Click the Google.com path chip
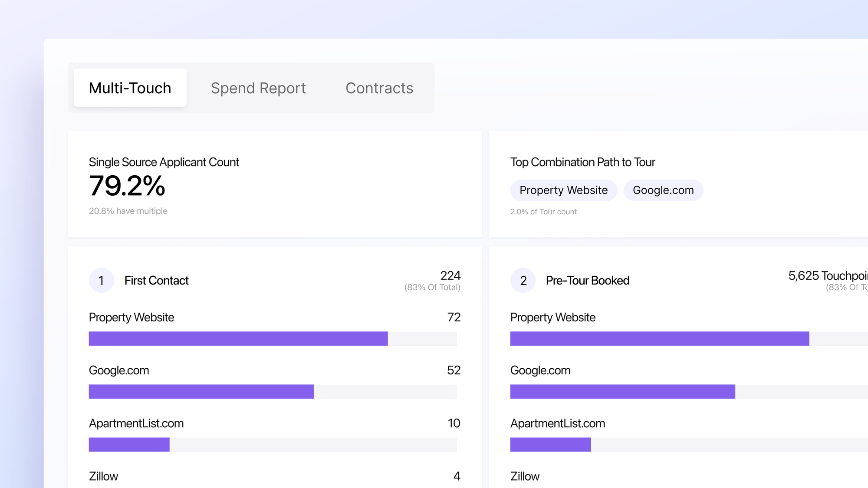The height and width of the screenshot is (488, 868). pyautogui.click(x=663, y=190)
